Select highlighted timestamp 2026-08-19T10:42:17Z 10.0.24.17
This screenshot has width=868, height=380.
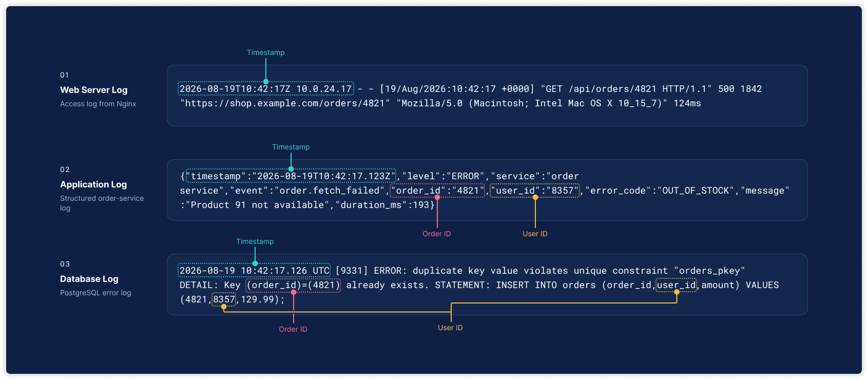point(266,88)
